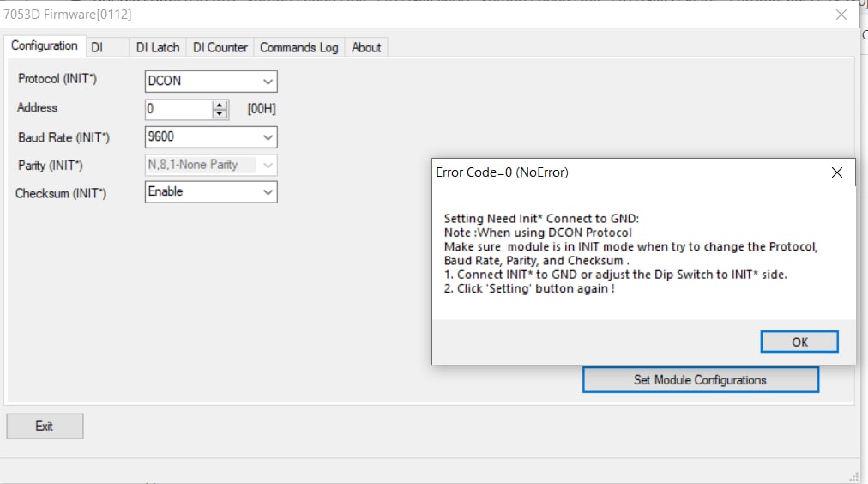Click the window resize grip icon

coord(853,477)
